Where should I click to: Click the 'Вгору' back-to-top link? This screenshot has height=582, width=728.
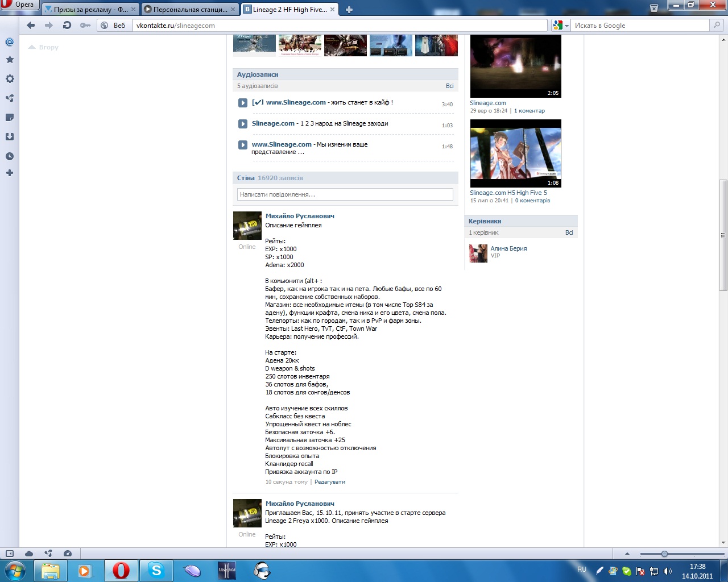pos(44,47)
